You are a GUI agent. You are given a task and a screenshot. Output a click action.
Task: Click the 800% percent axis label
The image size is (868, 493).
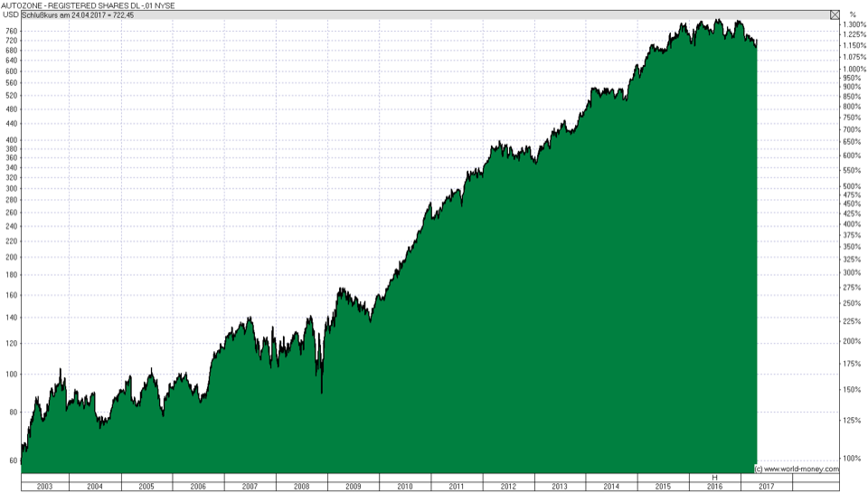pyautogui.click(x=852, y=107)
